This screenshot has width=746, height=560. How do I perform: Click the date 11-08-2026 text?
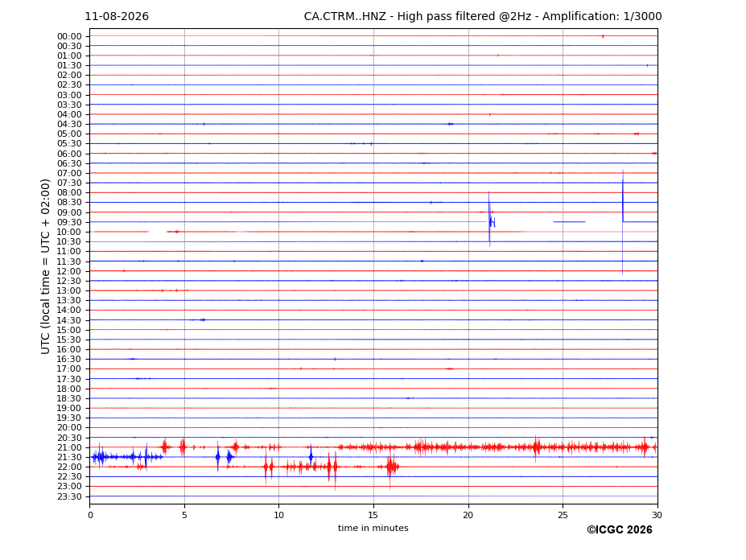[x=117, y=17]
